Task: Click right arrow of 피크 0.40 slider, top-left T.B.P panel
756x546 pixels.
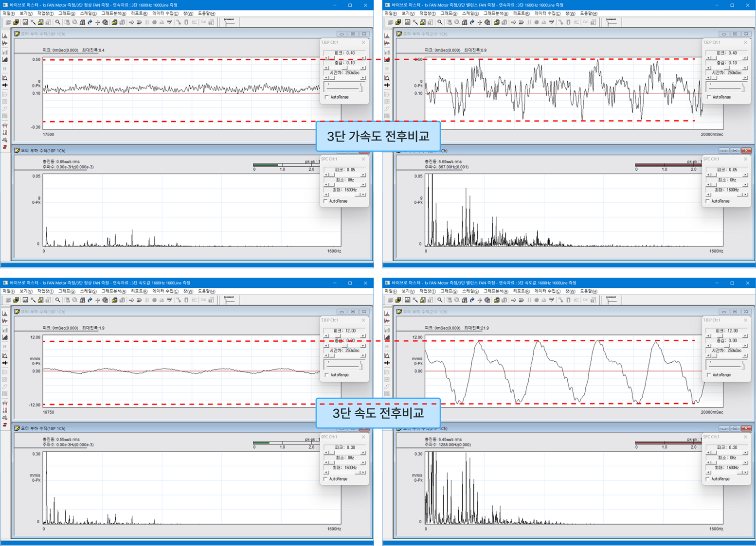Action: (363, 58)
